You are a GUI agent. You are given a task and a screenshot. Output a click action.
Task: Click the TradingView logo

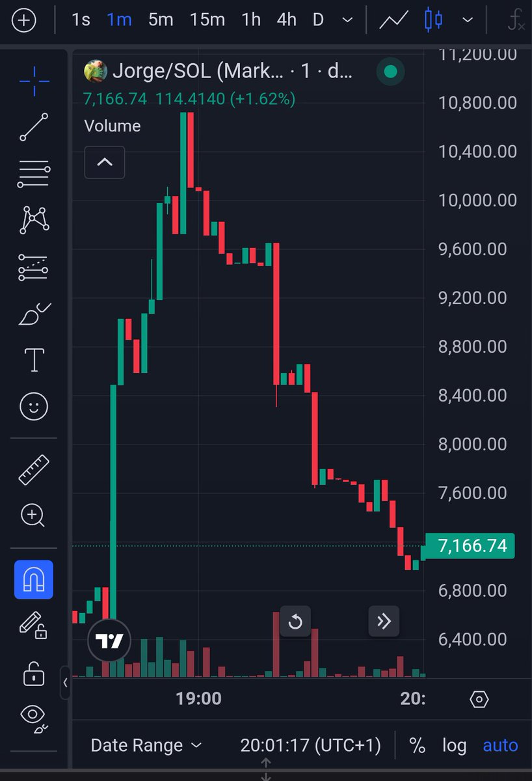click(109, 641)
